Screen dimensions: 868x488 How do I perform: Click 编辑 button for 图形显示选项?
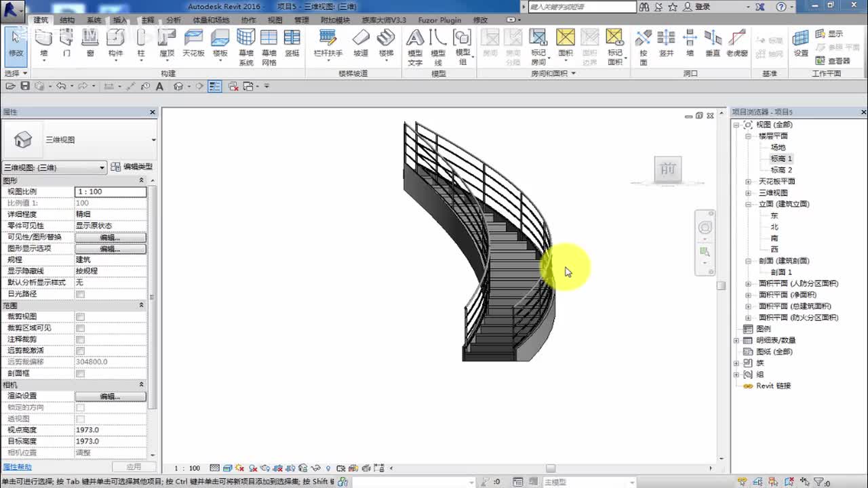pyautogui.click(x=110, y=249)
